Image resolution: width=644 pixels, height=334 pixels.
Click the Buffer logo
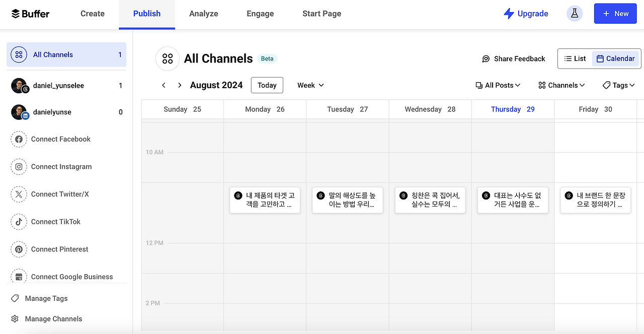coord(29,14)
